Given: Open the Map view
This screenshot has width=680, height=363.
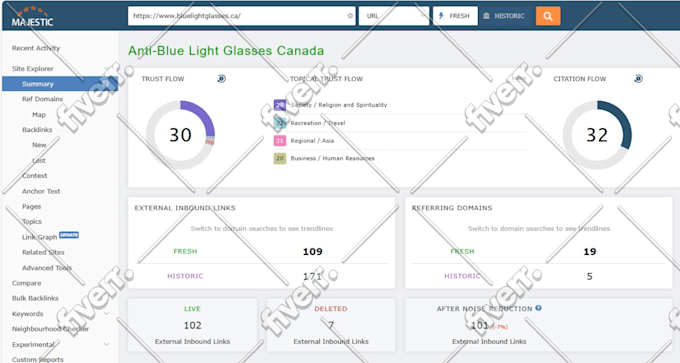Looking at the screenshot, I should click(39, 114).
